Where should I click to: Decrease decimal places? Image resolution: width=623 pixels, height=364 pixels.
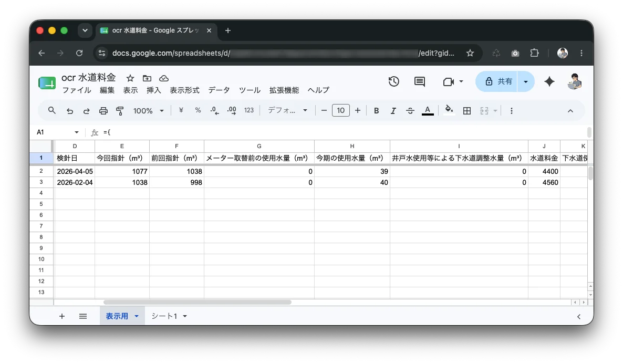[x=214, y=110]
